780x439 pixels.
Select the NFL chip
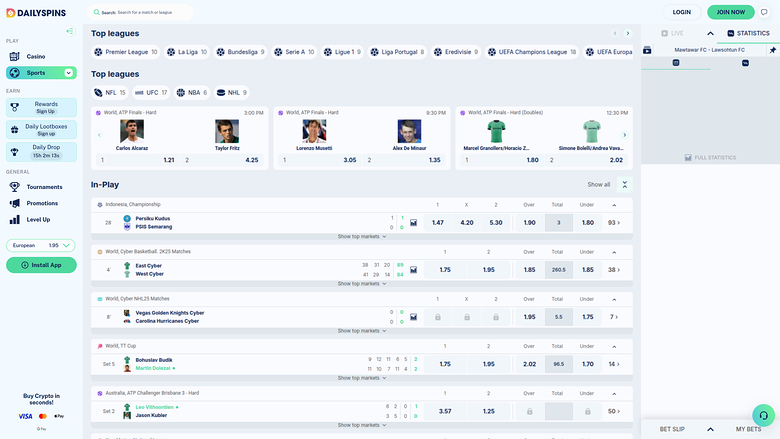pyautogui.click(x=109, y=92)
